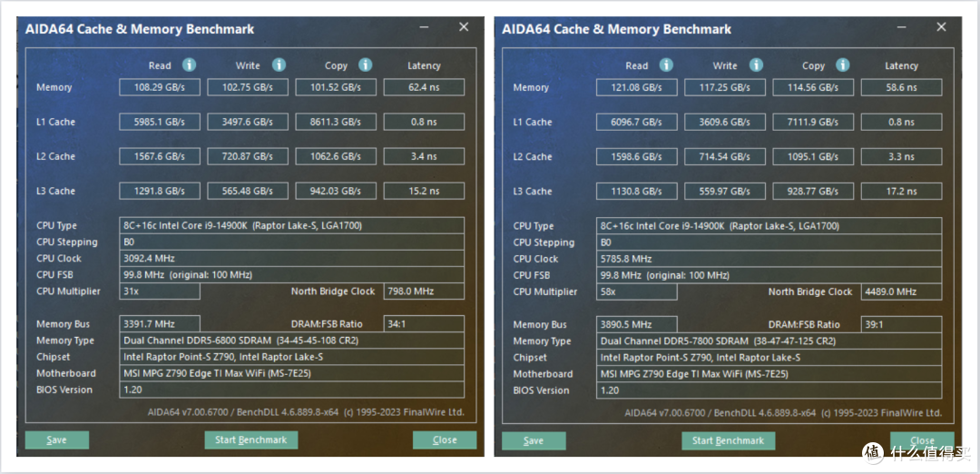Select Memory latency value 62.4 ns
Image resolution: width=980 pixels, height=474 pixels.
424,87
